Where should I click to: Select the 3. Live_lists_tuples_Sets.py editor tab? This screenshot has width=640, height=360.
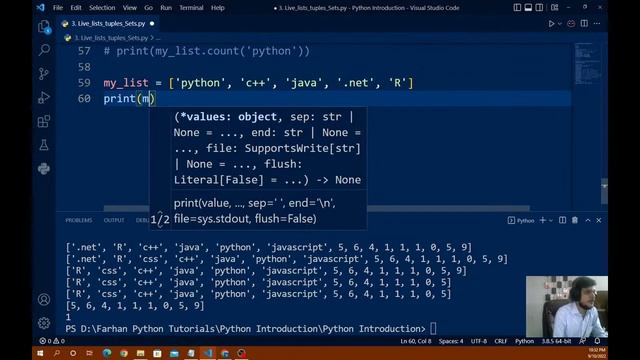[108, 24]
